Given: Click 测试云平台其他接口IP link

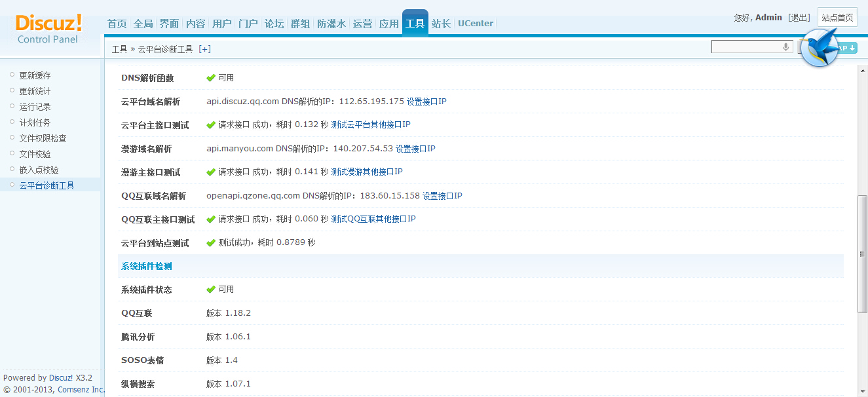Looking at the screenshot, I should tap(371, 124).
